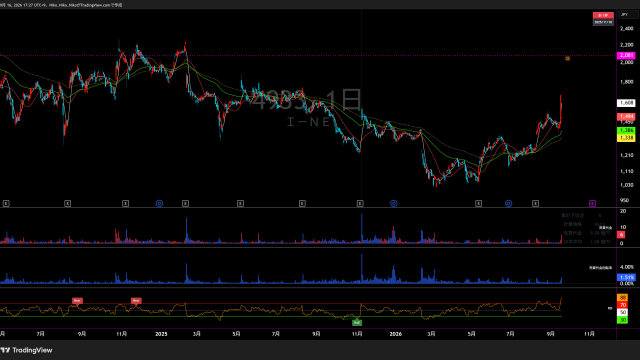640x360 pixels.
Task: Click the red 6 volume value label
Action: coord(621,235)
